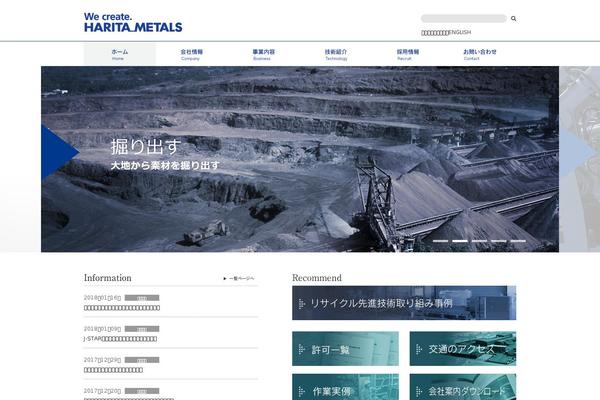Click the Harita Metals logo
The image size is (600, 400).
coord(133,22)
